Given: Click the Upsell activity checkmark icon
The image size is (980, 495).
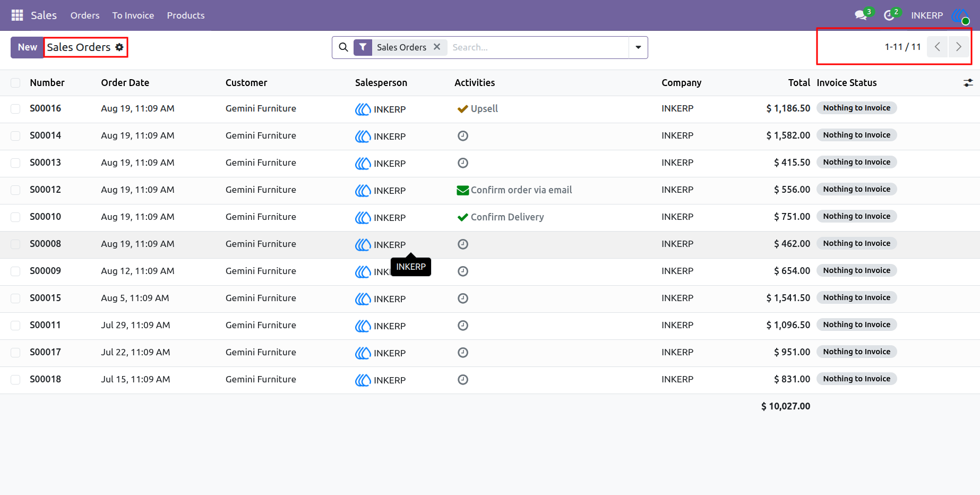Looking at the screenshot, I should 462,109.
